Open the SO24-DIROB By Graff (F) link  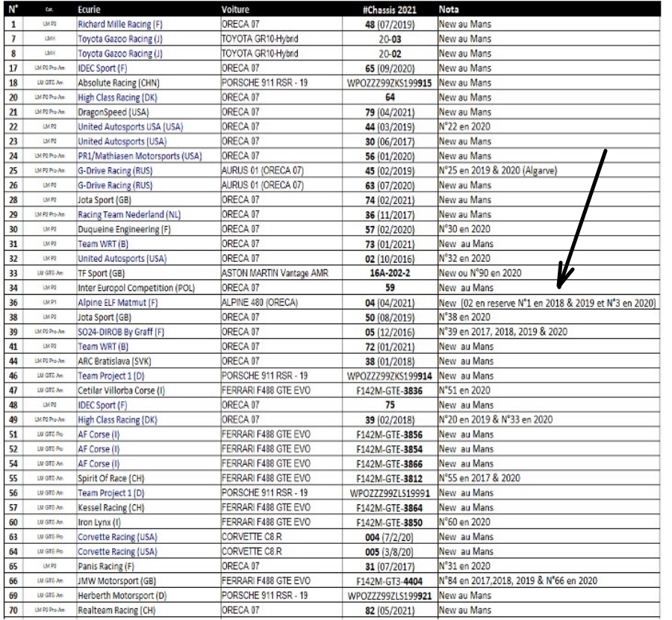click(121, 332)
